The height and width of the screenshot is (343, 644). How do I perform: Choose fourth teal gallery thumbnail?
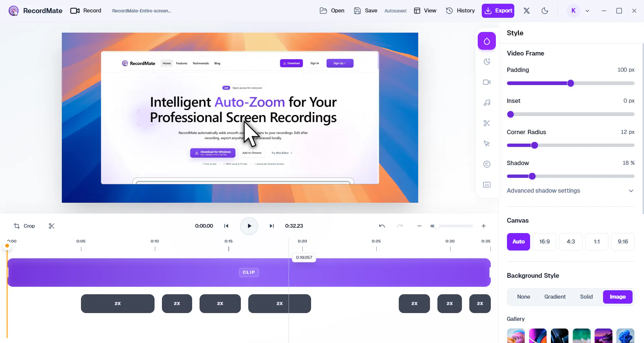tap(582, 336)
